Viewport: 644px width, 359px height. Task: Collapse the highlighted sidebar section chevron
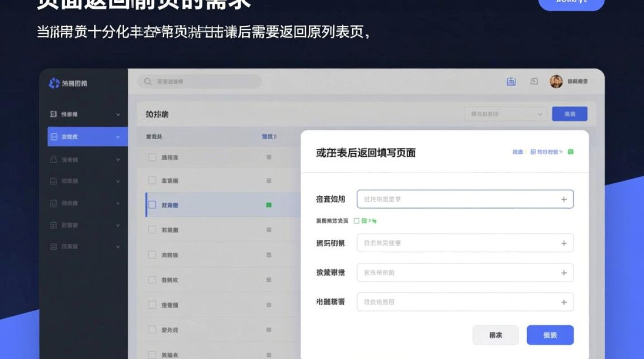[118, 136]
